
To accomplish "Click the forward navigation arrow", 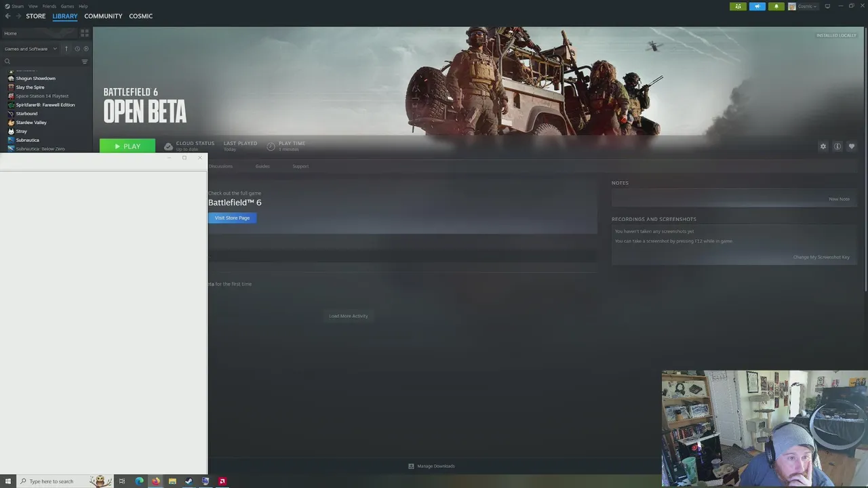I will point(18,16).
